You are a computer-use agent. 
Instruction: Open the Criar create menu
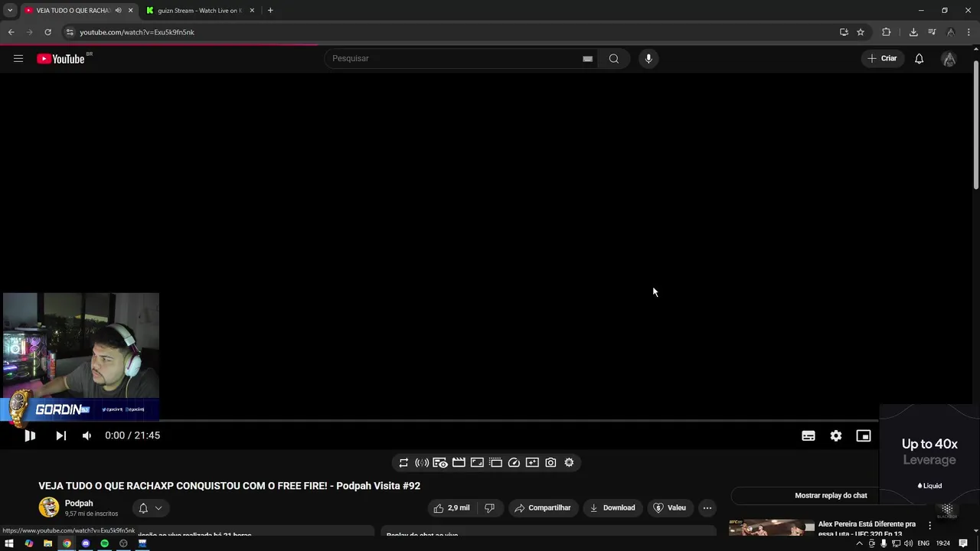coord(882,58)
